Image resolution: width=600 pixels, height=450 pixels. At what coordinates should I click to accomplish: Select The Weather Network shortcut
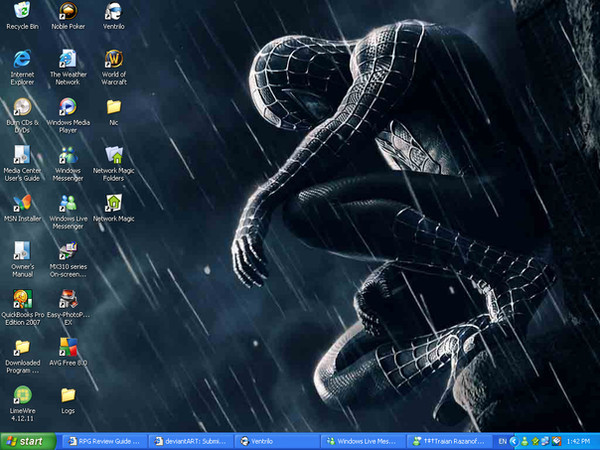(68, 58)
